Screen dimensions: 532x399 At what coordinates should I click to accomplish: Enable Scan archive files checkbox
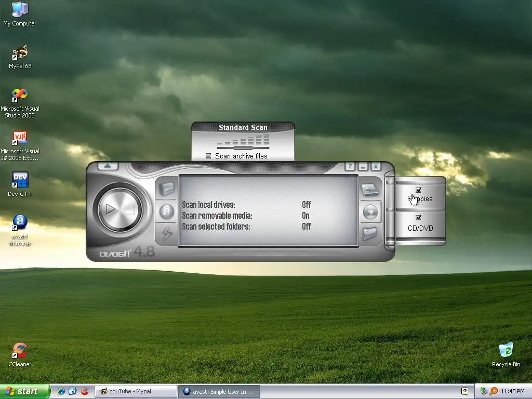(208, 156)
